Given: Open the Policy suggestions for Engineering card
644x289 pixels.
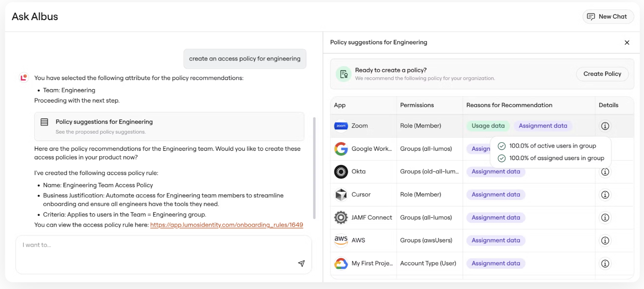Looking at the screenshot, I should pos(169,126).
